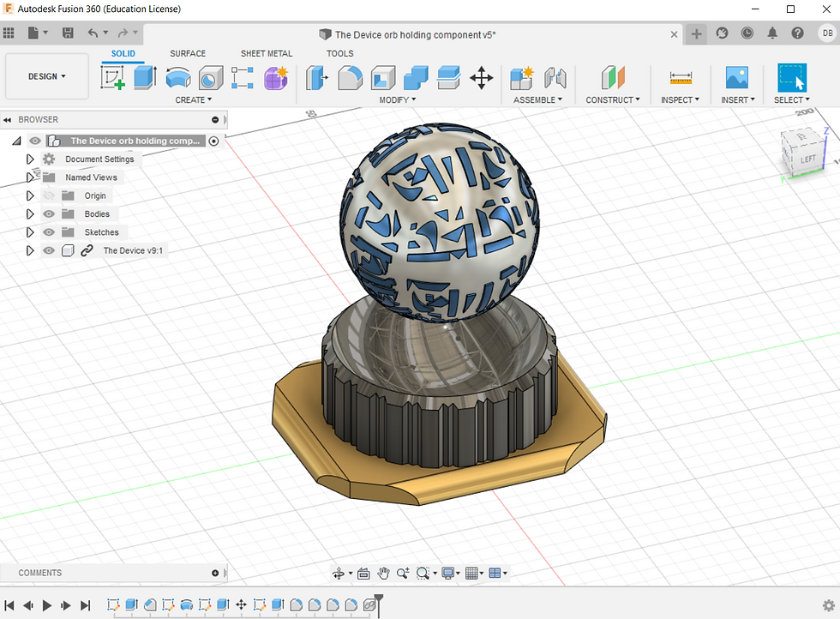The image size is (840, 619).
Task: Click the Move/Copy arrows icon
Action: (482, 78)
